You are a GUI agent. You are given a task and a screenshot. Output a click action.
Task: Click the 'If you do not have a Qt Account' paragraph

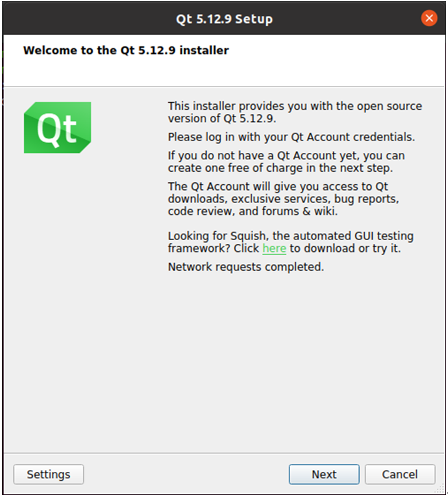286,162
